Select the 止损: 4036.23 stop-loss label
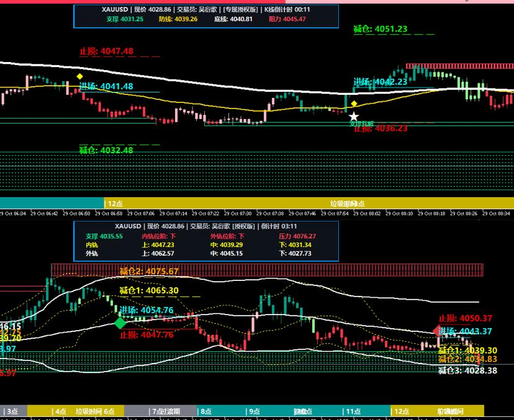 pyautogui.click(x=381, y=128)
